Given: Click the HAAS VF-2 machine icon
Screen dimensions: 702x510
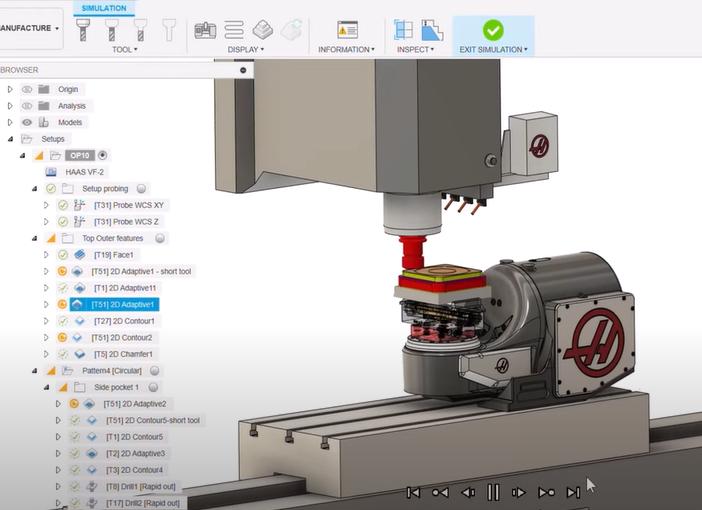Looking at the screenshot, I should coord(51,172).
